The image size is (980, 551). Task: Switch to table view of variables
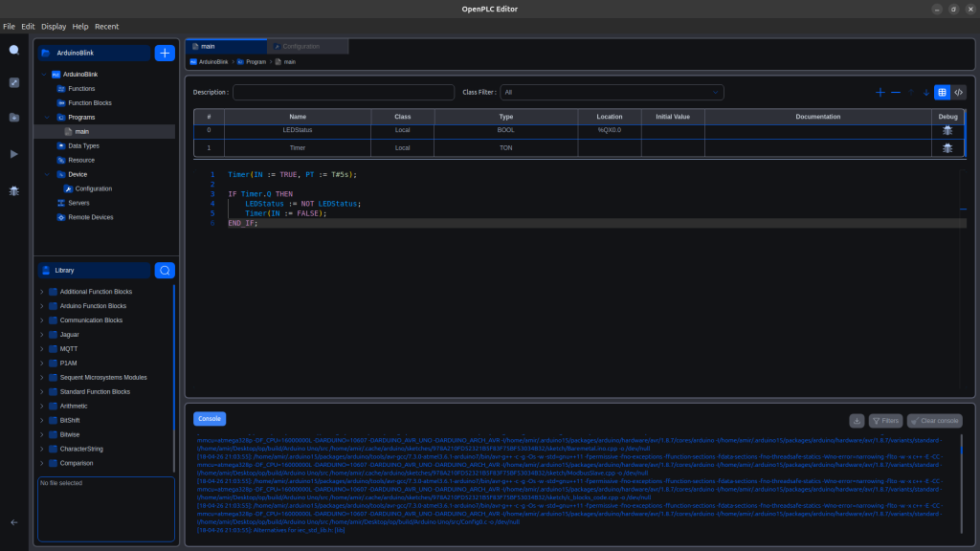[942, 93]
